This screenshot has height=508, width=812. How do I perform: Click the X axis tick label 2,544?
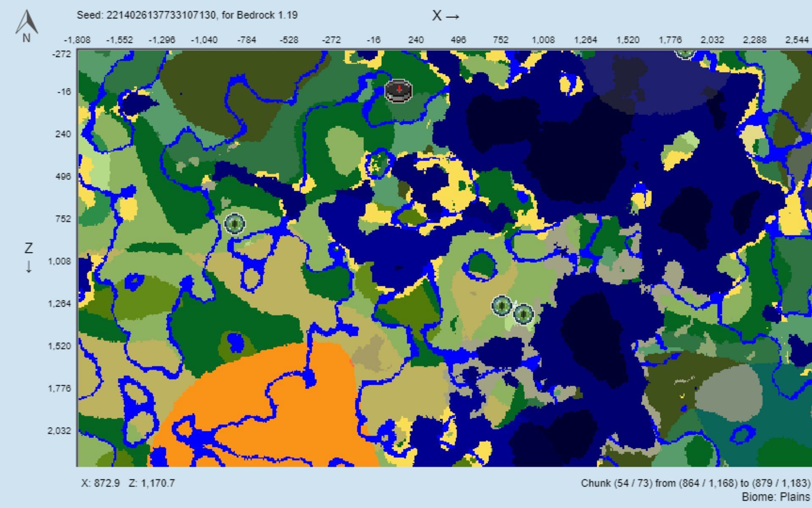pyautogui.click(x=797, y=40)
